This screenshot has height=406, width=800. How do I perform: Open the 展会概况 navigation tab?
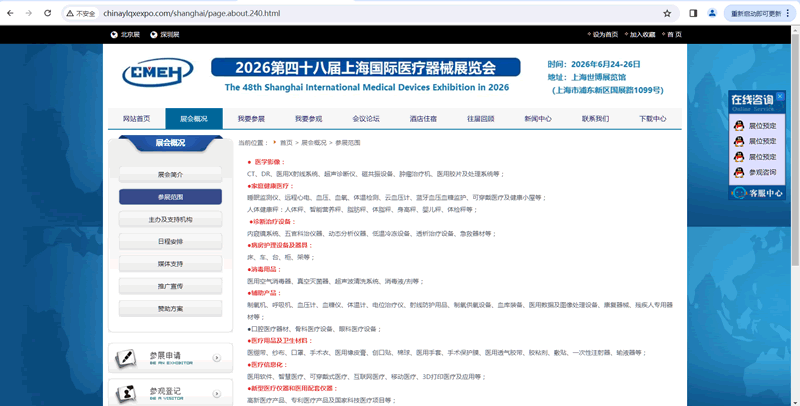pos(194,118)
